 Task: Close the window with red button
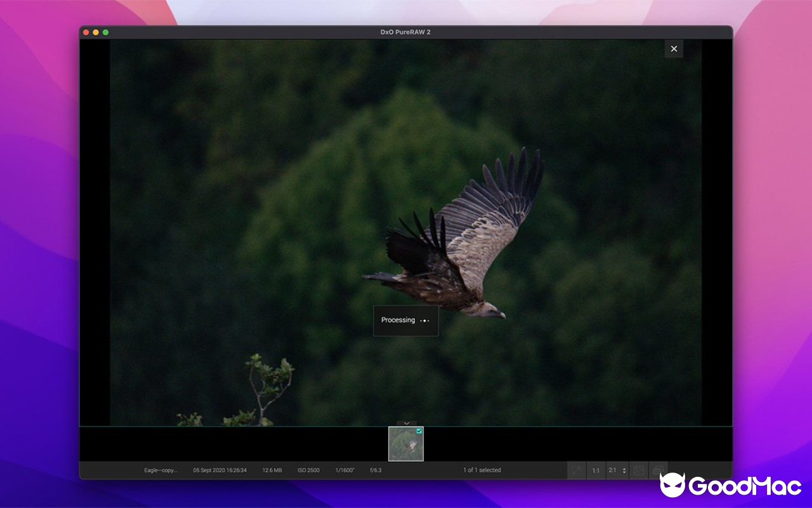point(86,32)
